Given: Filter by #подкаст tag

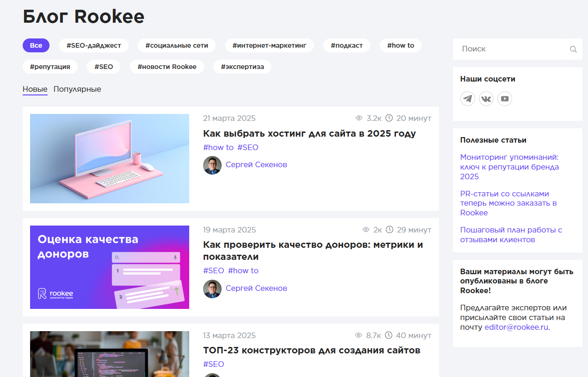Looking at the screenshot, I should tap(347, 45).
